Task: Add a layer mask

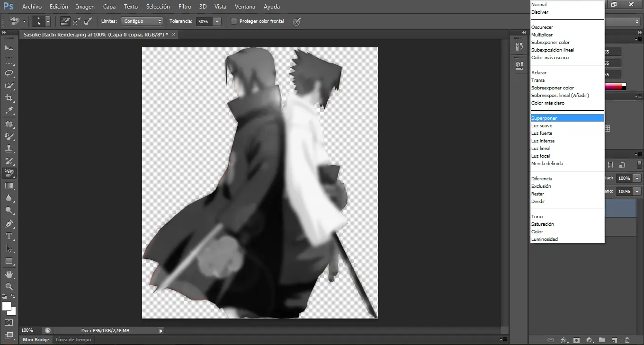Action: [x=576, y=340]
